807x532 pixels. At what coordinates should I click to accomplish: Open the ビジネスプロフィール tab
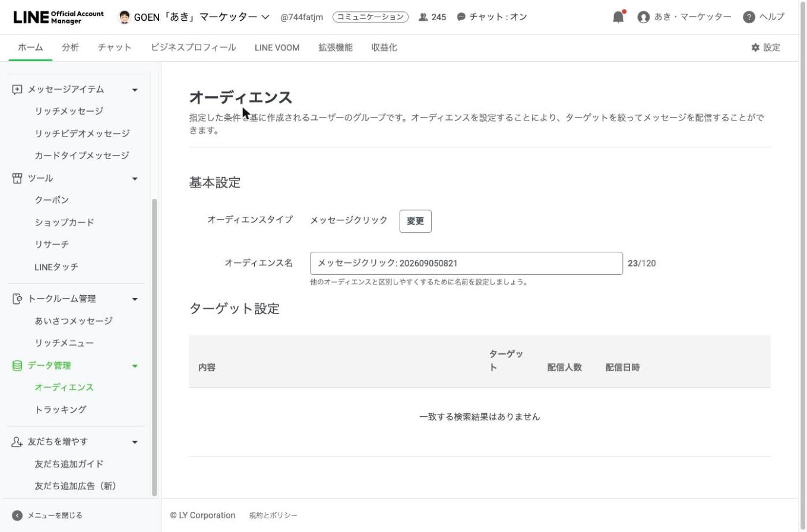tap(193, 47)
